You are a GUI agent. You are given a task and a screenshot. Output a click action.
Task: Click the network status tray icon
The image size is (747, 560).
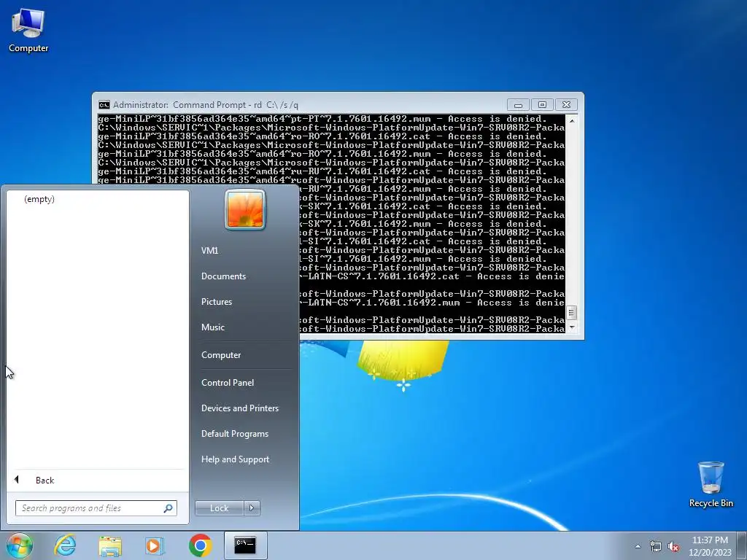click(656, 546)
